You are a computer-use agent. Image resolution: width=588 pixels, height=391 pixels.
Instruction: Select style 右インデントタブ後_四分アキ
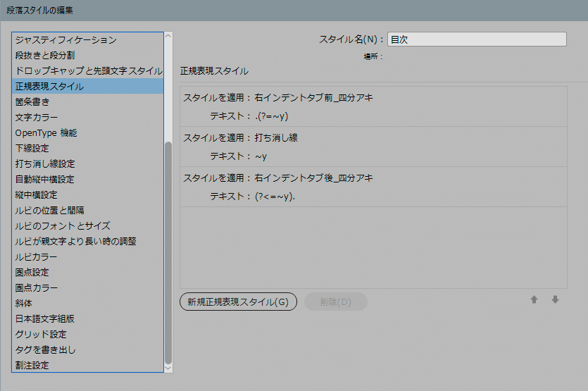point(313,178)
